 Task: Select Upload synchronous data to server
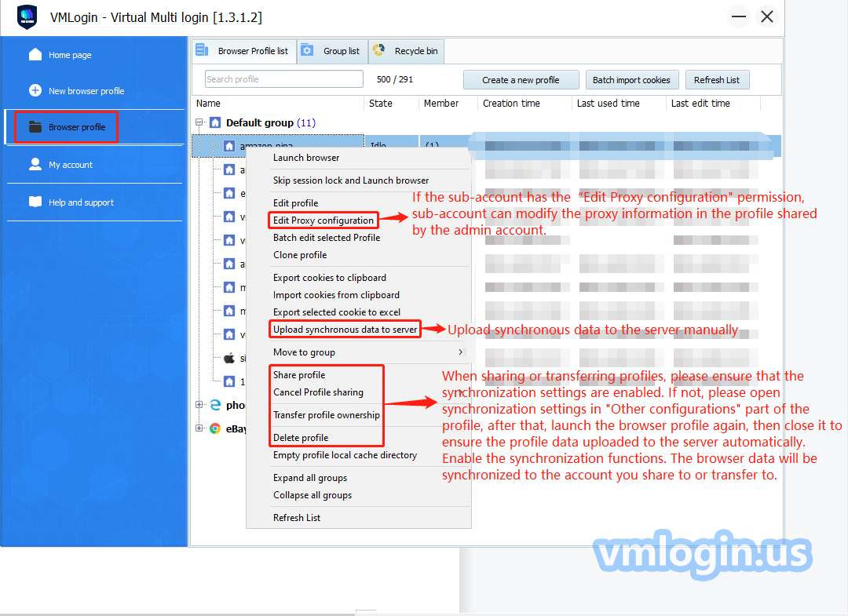click(345, 330)
